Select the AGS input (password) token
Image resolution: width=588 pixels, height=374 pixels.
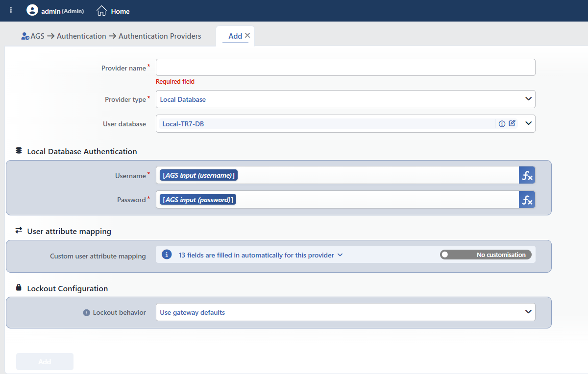click(x=198, y=199)
